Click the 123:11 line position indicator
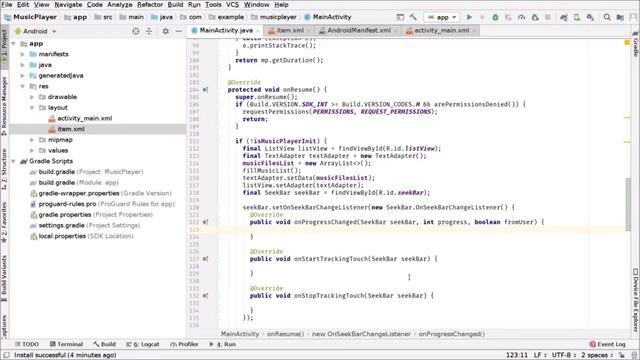The image size is (640, 360). point(517,355)
